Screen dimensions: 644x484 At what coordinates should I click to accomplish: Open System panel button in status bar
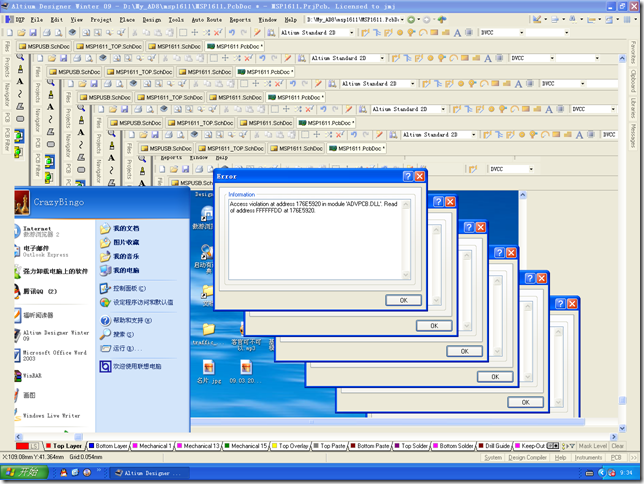point(493,457)
